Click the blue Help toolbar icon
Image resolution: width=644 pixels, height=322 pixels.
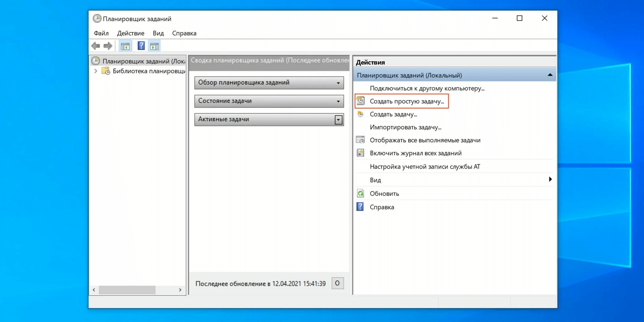click(141, 46)
